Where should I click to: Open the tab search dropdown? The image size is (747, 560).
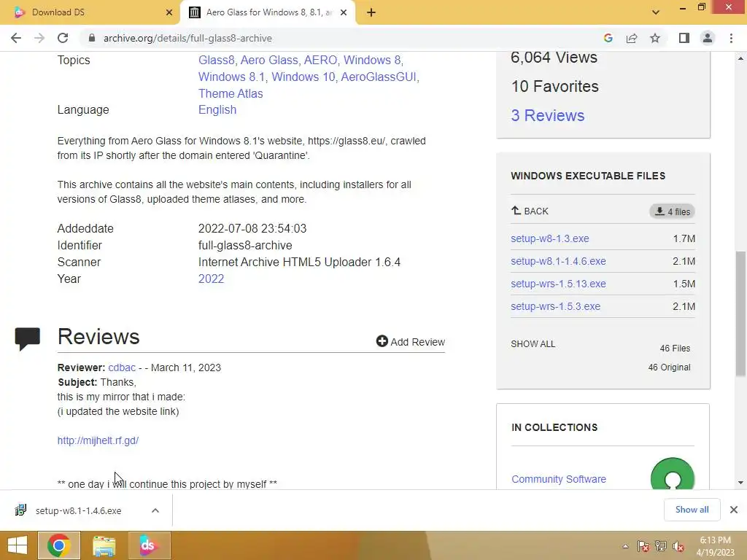tap(656, 12)
